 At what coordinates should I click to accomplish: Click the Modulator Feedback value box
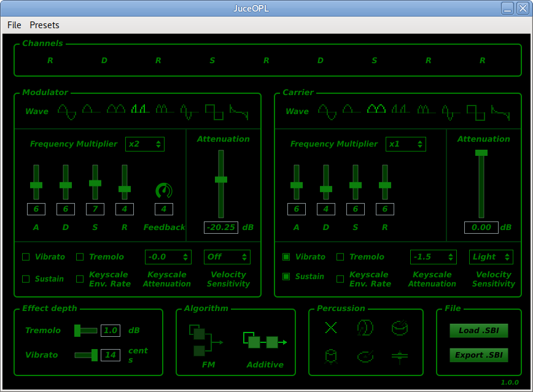(164, 209)
